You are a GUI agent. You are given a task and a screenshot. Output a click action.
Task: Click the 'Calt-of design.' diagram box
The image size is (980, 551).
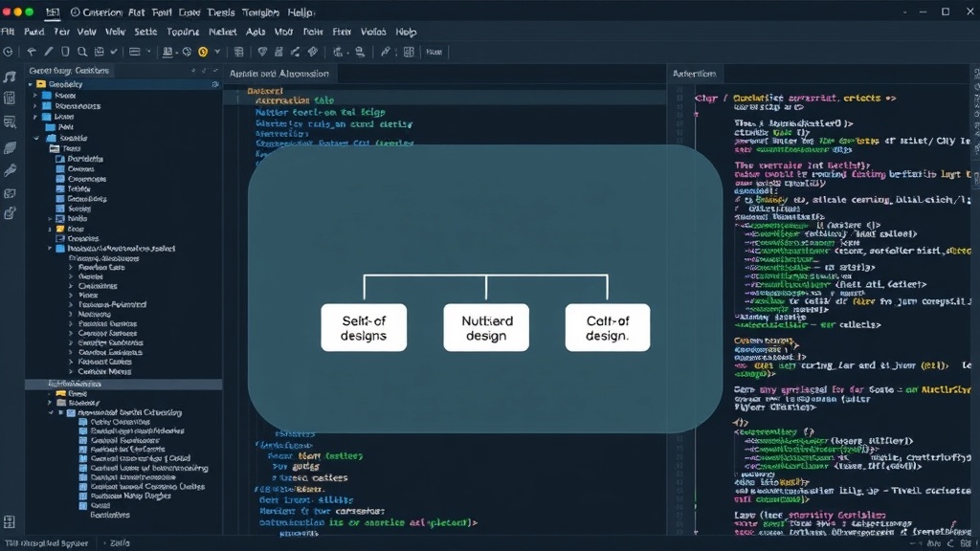pos(608,328)
